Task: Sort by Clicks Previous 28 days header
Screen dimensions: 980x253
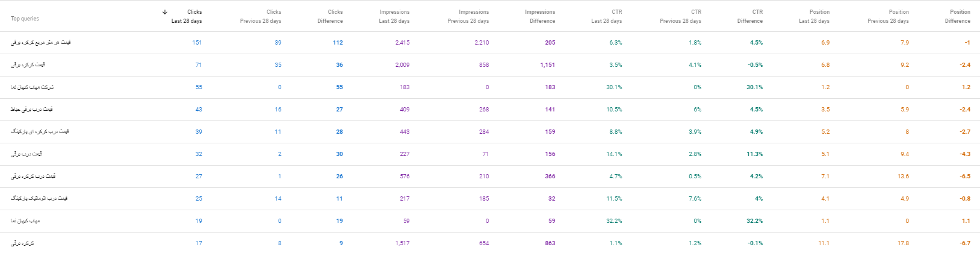Action: pyautogui.click(x=261, y=16)
